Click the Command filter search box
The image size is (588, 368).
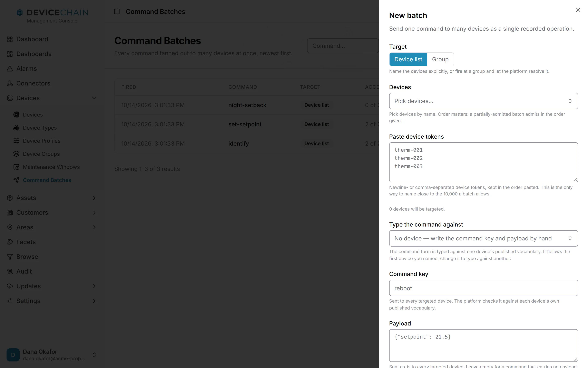[x=343, y=46]
